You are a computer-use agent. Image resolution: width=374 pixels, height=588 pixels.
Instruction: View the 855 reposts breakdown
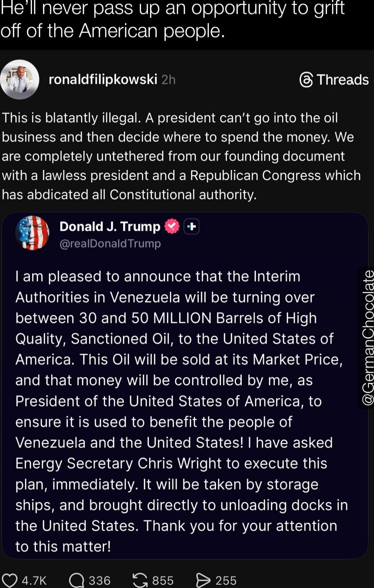coord(162,579)
